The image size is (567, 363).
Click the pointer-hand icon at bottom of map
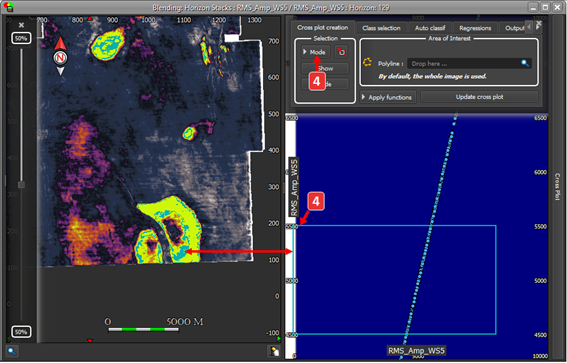coord(274,351)
